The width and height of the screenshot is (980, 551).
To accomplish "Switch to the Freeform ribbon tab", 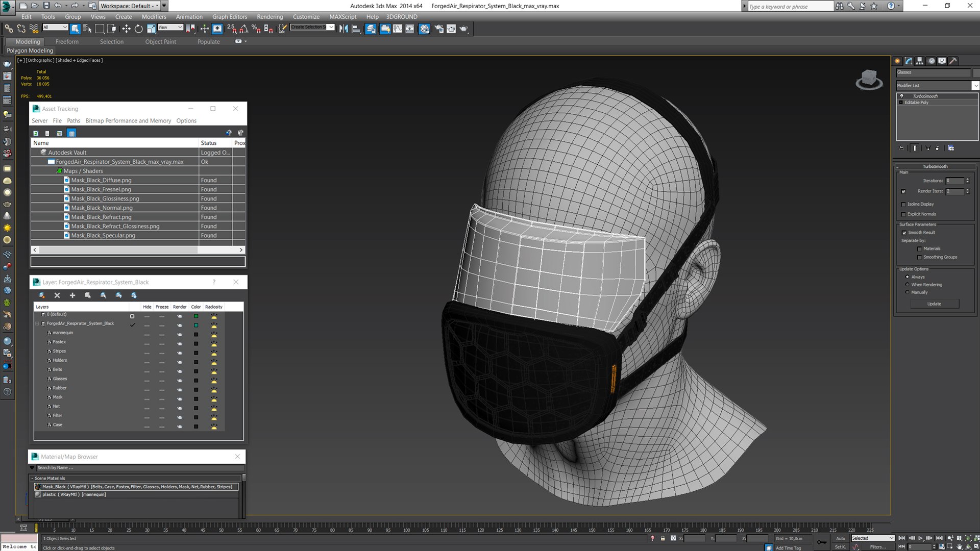I will [x=67, y=42].
